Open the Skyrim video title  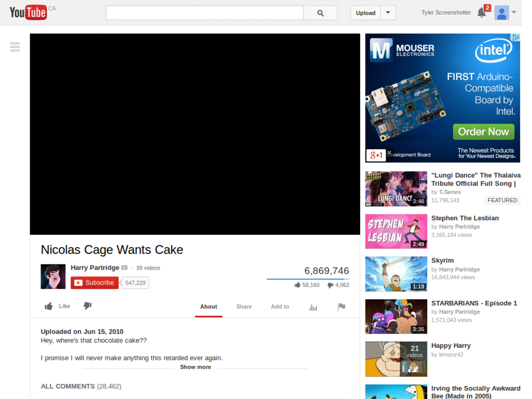click(x=443, y=261)
